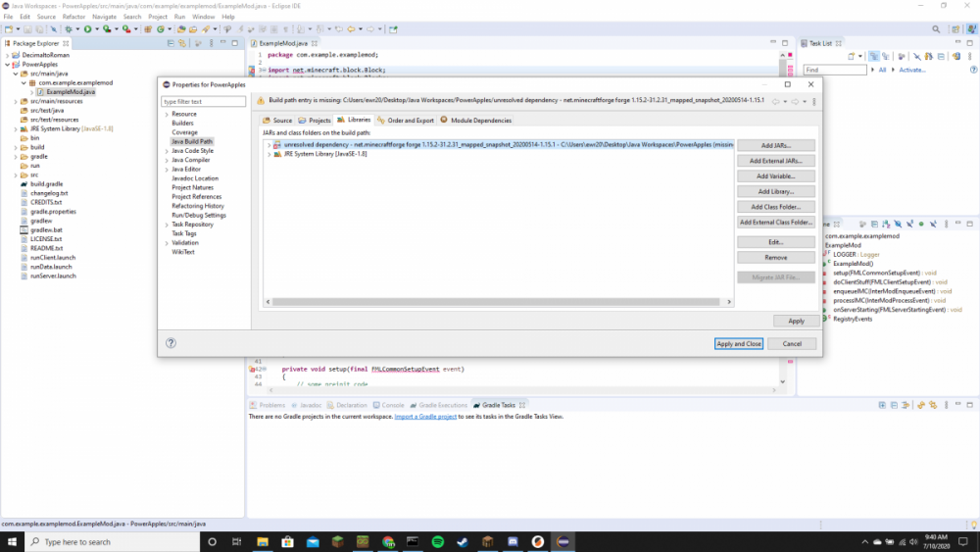Click the Open Type toolbar icon
Viewport: 980px width, 552px height.
181,28
